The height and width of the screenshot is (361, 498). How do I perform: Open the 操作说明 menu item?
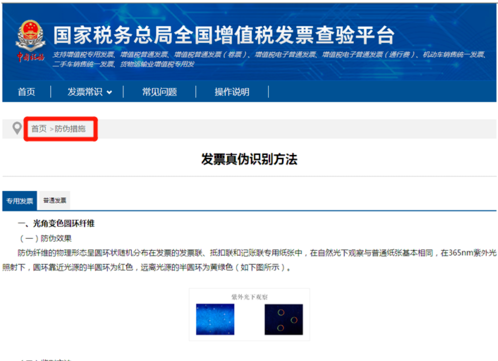232,92
